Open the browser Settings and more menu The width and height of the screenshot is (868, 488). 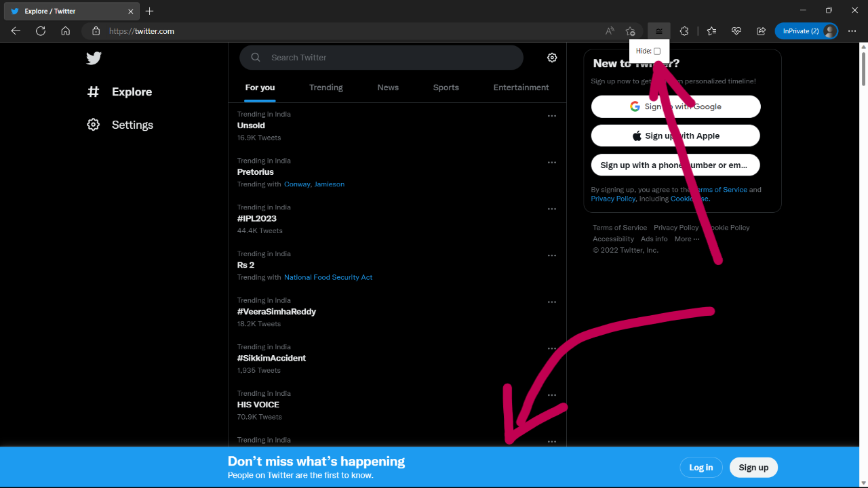(x=852, y=30)
